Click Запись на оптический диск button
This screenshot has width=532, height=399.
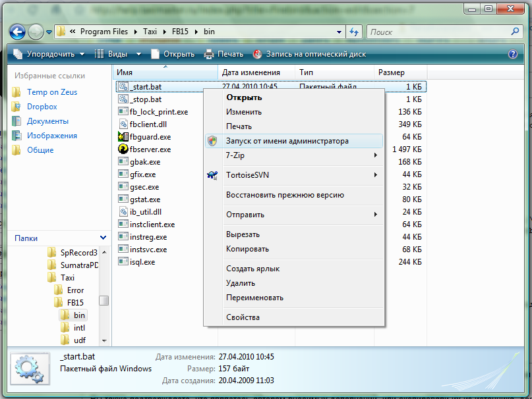(309, 54)
